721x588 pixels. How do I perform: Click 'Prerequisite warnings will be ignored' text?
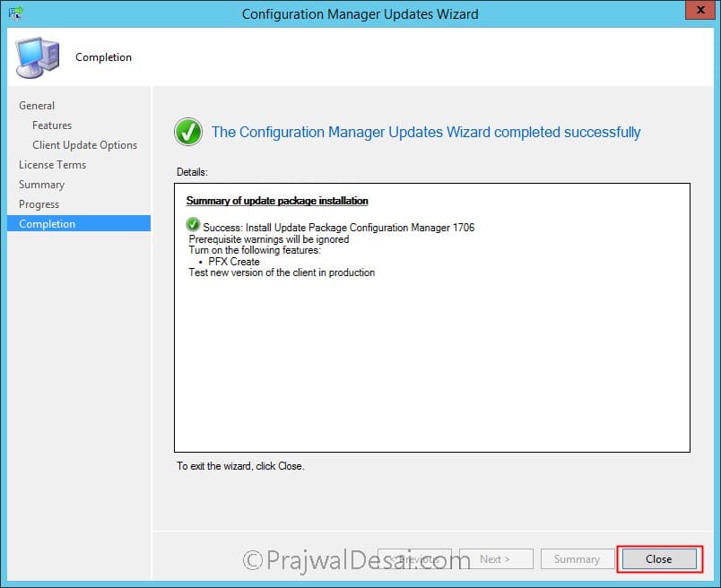click(x=269, y=239)
